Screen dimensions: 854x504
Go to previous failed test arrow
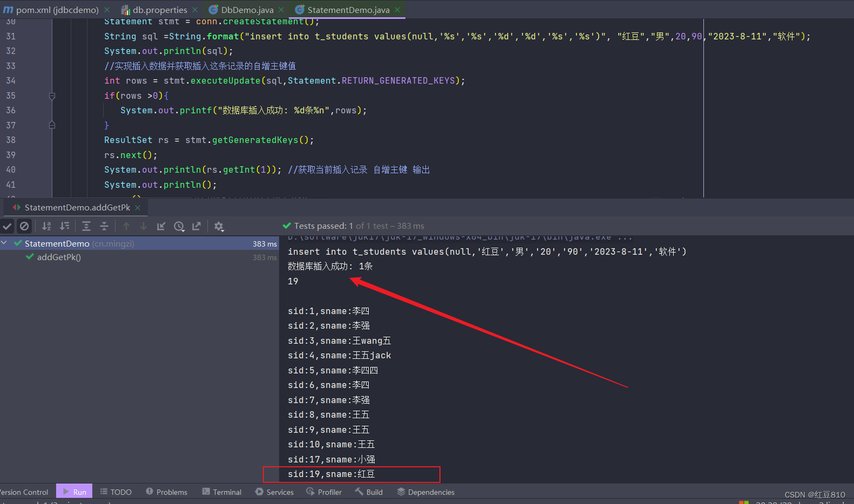click(126, 226)
